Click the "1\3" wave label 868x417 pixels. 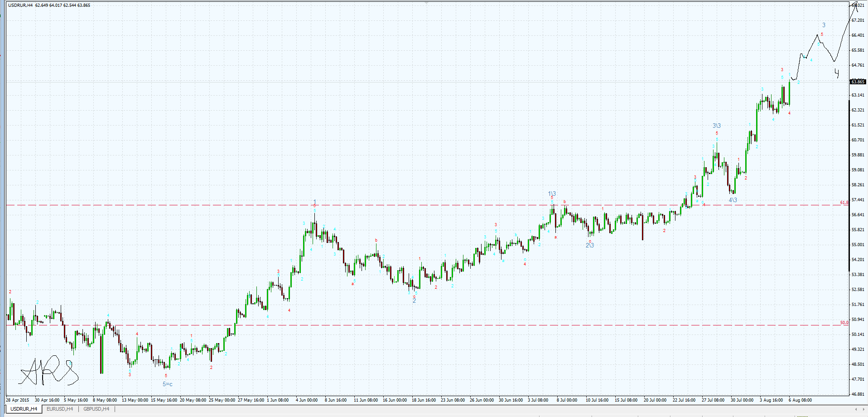point(552,194)
